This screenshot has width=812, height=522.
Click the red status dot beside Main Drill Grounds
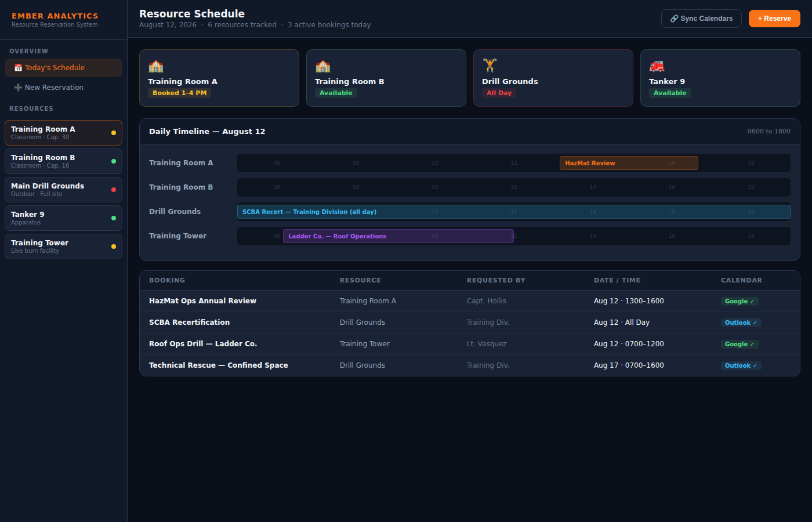click(x=114, y=190)
